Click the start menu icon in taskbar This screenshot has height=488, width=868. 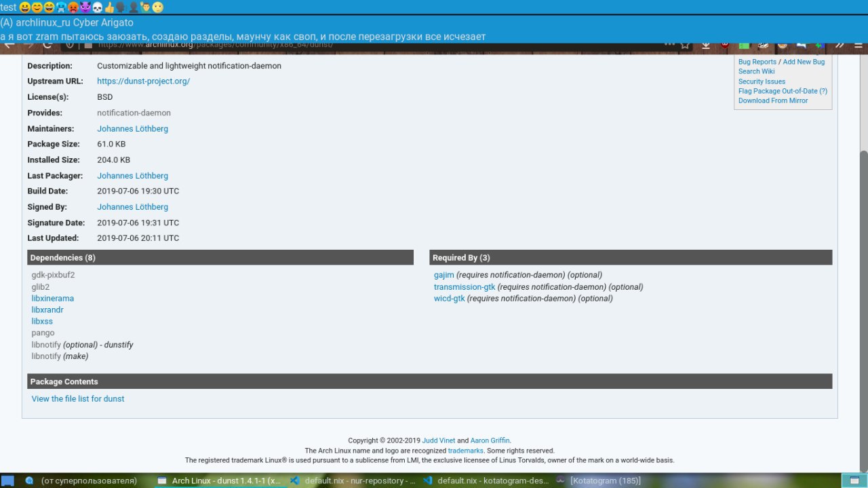click(x=7, y=481)
